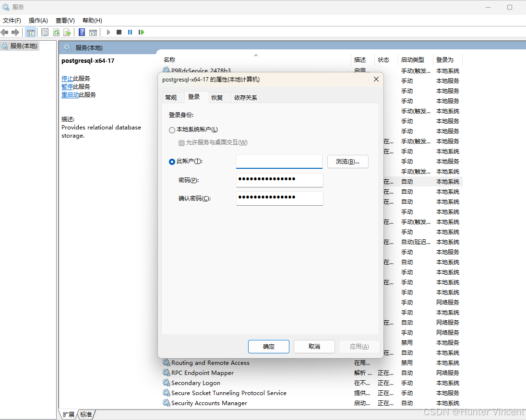Click the Refresh icon in the toolbar

(56, 32)
